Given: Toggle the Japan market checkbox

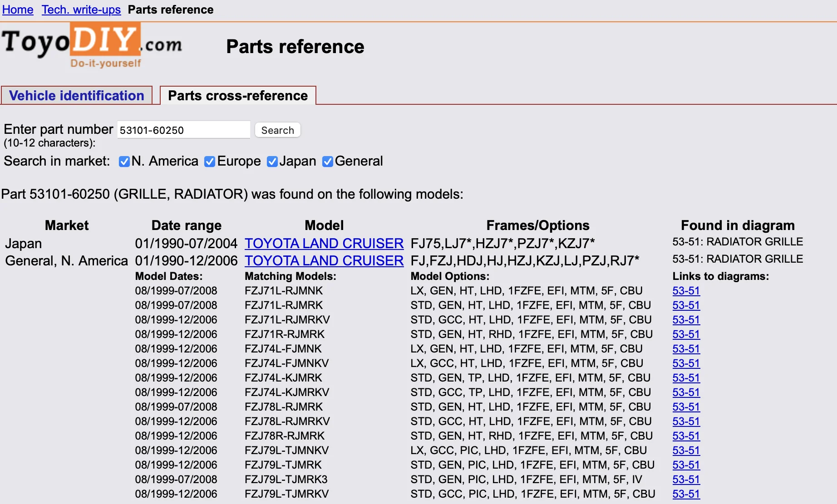Looking at the screenshot, I should tap(272, 161).
